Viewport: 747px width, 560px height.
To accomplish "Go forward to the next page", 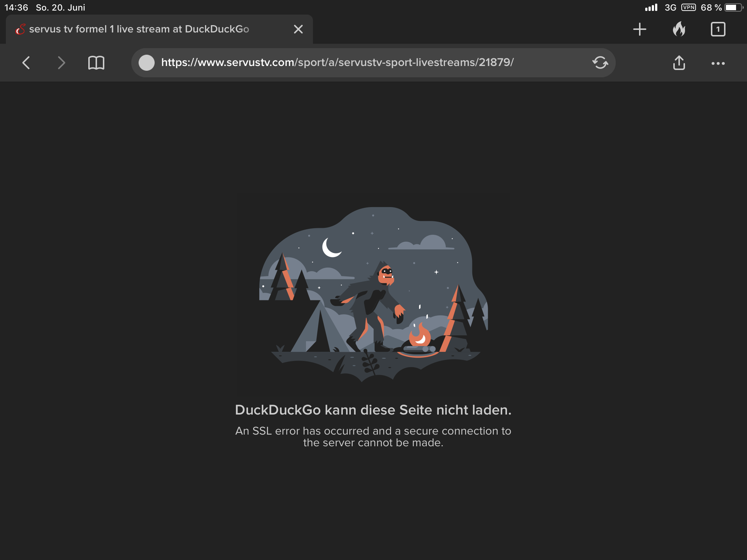I will click(x=61, y=63).
